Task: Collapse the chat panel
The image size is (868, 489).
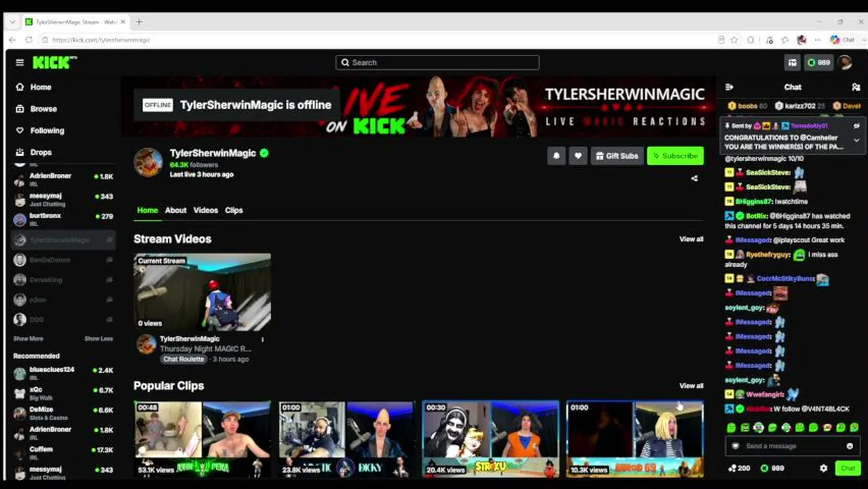Action: [x=729, y=87]
